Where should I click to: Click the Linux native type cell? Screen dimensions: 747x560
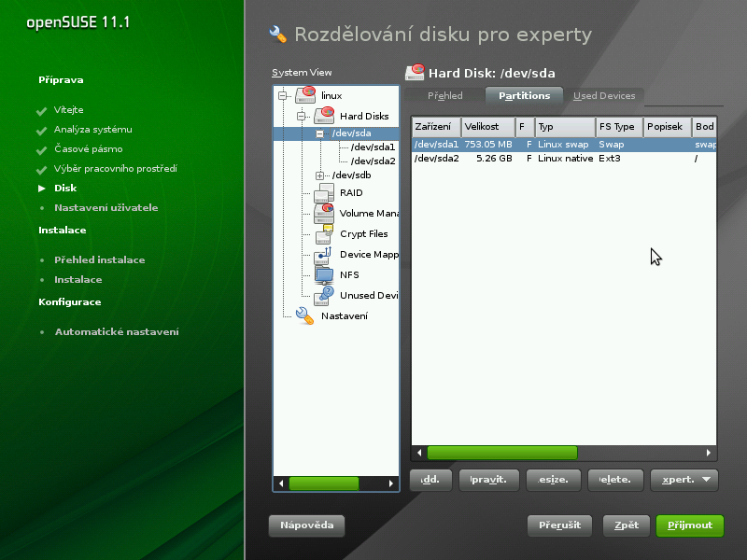pos(565,159)
